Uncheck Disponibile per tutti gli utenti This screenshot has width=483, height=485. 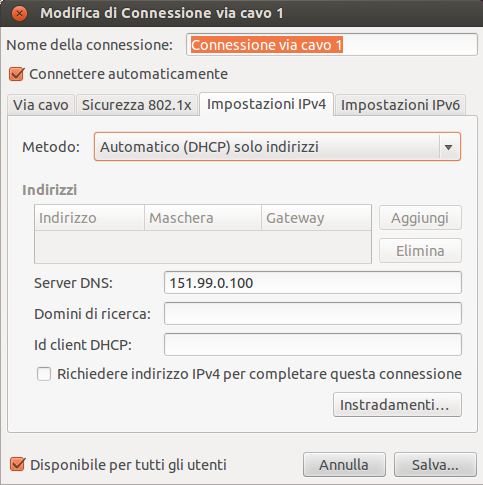tap(17, 465)
